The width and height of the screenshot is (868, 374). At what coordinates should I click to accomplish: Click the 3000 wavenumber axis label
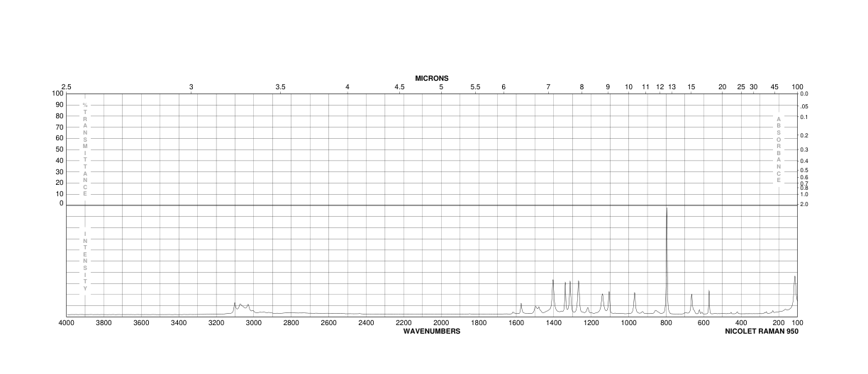click(254, 324)
